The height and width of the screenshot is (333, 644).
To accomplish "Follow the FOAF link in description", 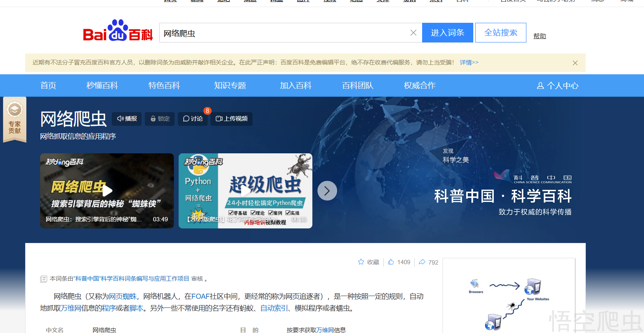I will 200,296.
